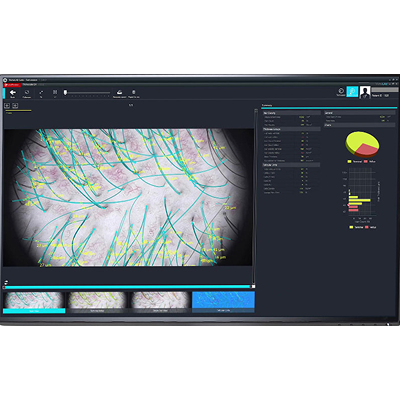Image resolution: width=400 pixels, height=400 pixels.
Task: Click the red brand tab at top left
Action: pos(12,85)
